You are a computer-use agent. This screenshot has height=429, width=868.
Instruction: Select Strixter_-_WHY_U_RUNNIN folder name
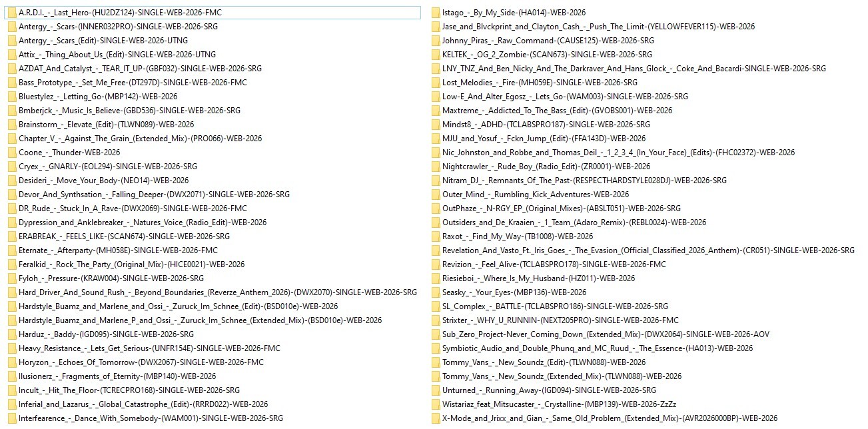[560, 320]
